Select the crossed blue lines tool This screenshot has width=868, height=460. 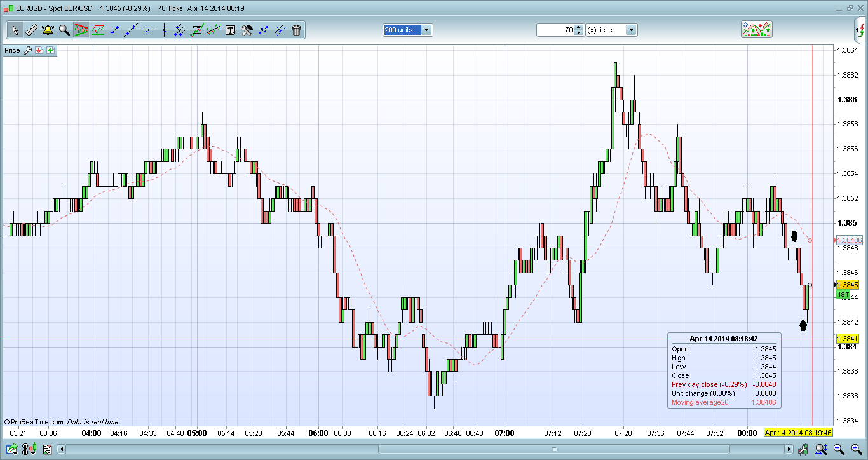click(x=280, y=30)
